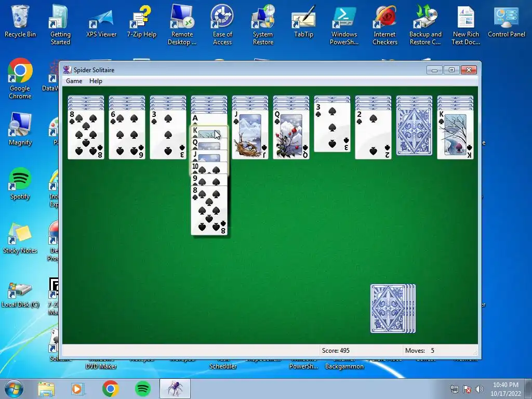The image size is (532, 399).
Task: Open the Windows PowerShell icon in top row
Action: point(344,24)
